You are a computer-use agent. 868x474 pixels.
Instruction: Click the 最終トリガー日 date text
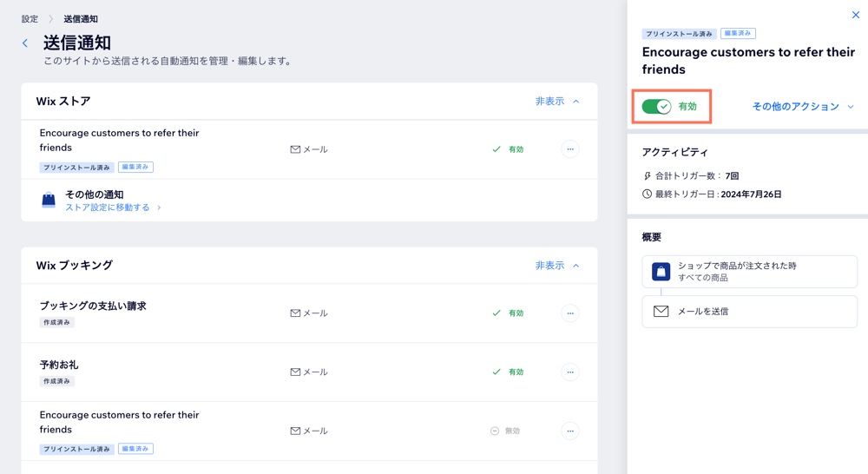point(751,194)
